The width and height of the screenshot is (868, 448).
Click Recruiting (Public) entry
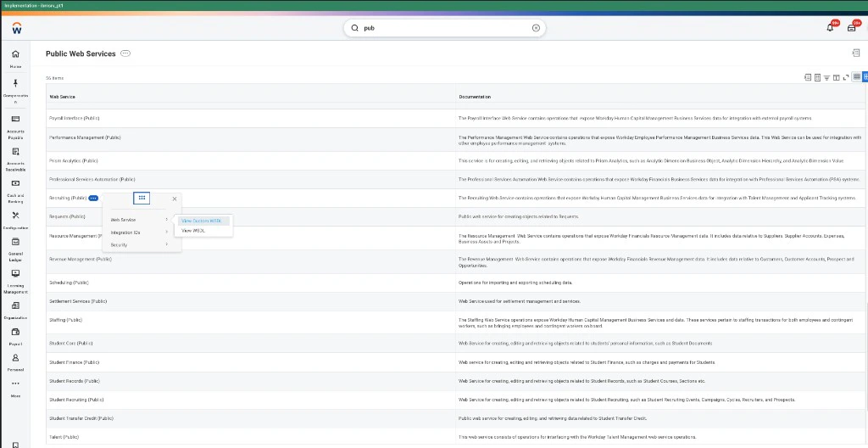tap(68, 198)
